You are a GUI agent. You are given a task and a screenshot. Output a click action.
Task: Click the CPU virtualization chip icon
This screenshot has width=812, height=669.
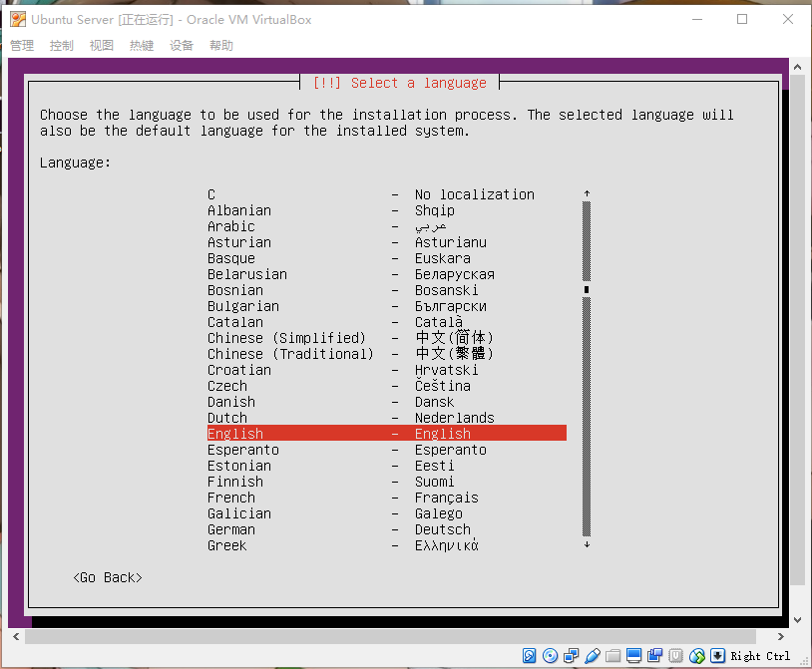(675, 656)
